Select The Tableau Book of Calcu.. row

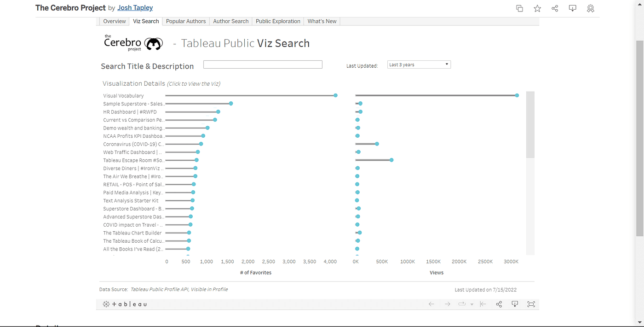(x=133, y=241)
